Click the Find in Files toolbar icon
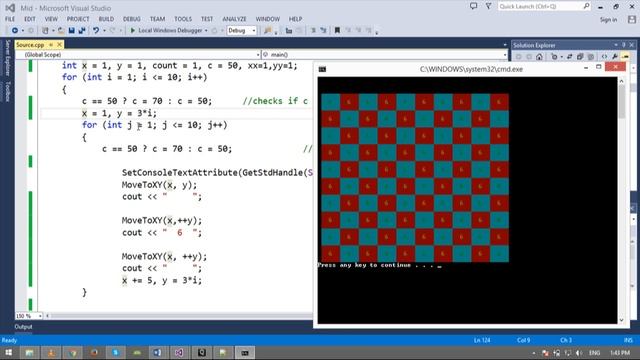640x360 pixels. click(267, 31)
